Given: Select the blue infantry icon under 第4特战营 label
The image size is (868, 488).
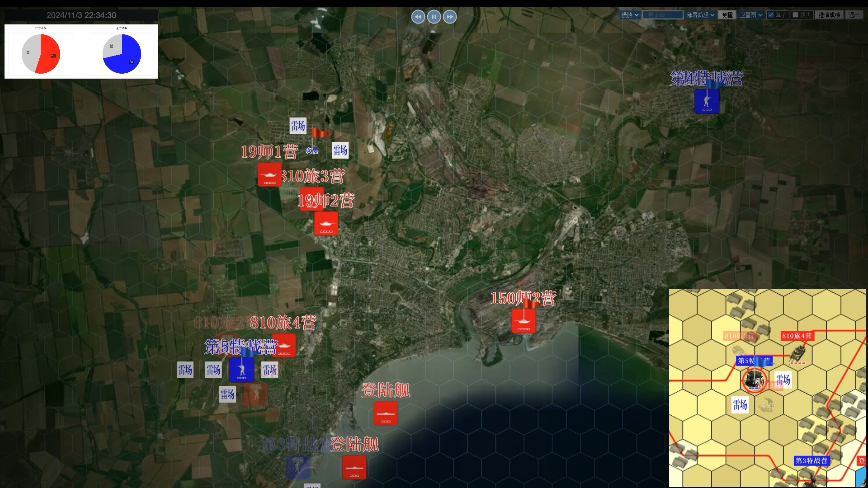Looking at the screenshot, I should (x=707, y=101).
